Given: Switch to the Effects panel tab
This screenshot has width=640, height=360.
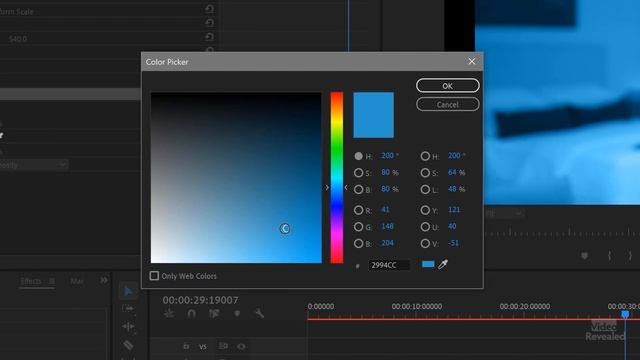Looking at the screenshot, I should pos(31,281).
